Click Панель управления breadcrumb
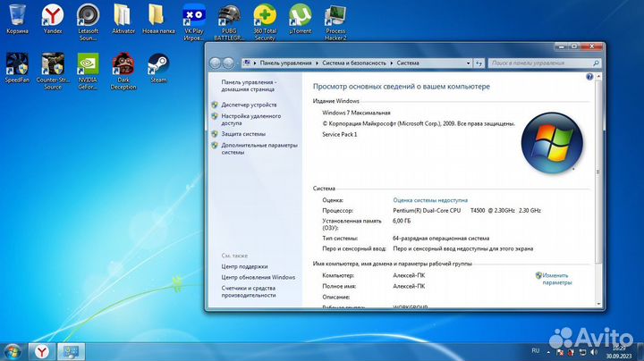This screenshot has height=361, width=644. point(285,63)
